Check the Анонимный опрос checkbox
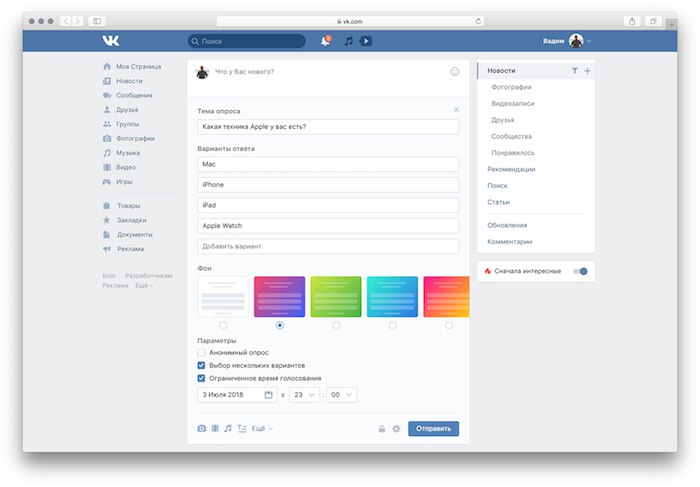 click(x=201, y=353)
